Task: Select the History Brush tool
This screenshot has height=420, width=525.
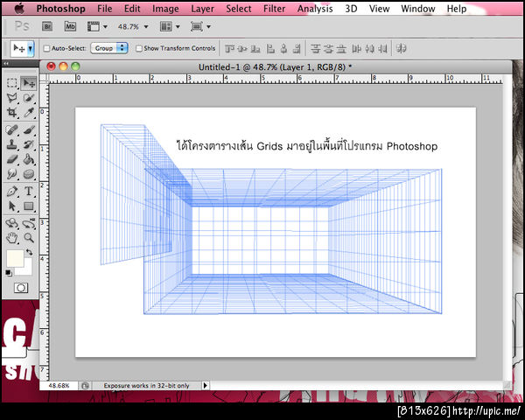Action: tap(29, 144)
